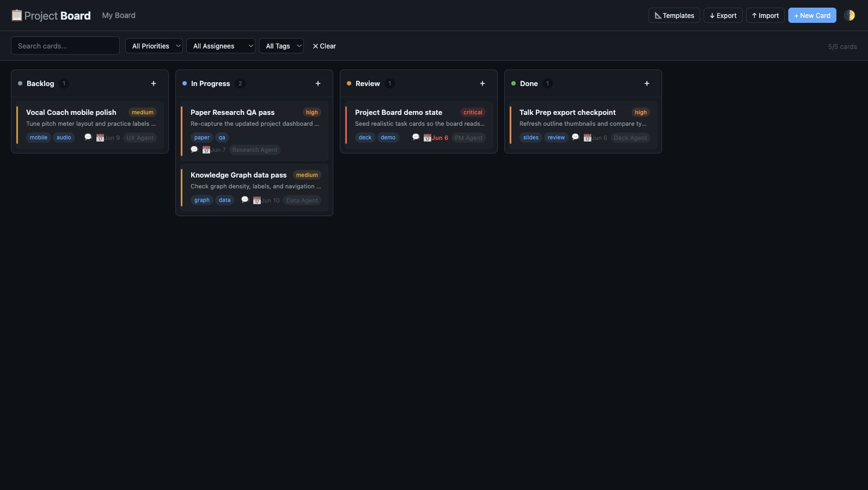Click the slides tag
The width and height of the screenshot is (868, 490).
point(531,137)
